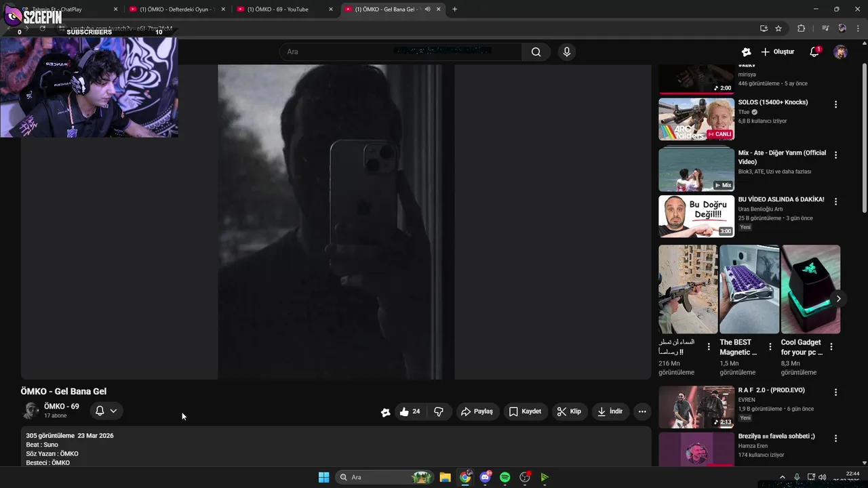Screen dimensions: 868x488
Task: Click the 305 görüntüleme 23 Mar 2026 text
Action: point(70,436)
